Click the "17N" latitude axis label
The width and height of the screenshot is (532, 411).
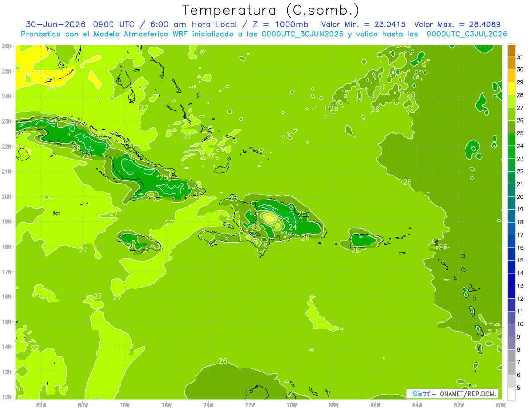click(x=7, y=271)
